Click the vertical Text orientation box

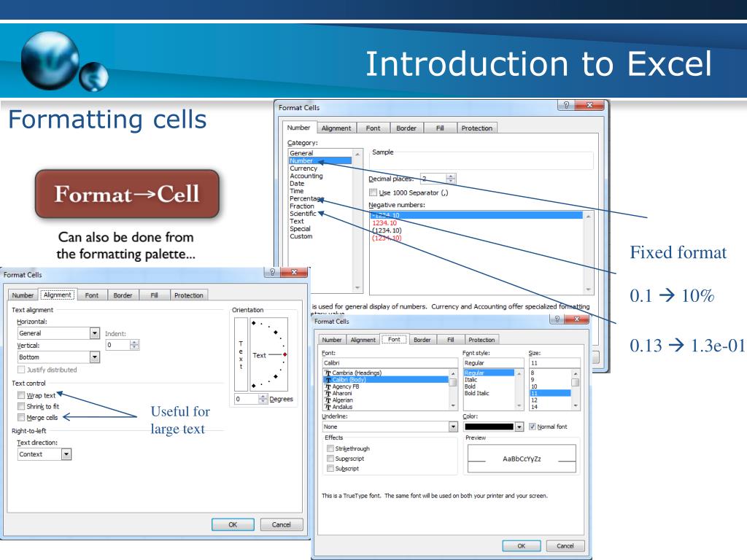[241, 354]
